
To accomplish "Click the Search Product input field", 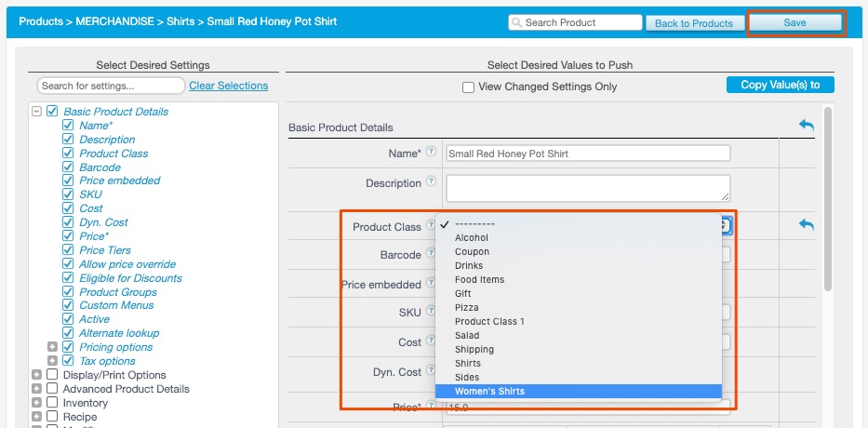I will coord(575,22).
